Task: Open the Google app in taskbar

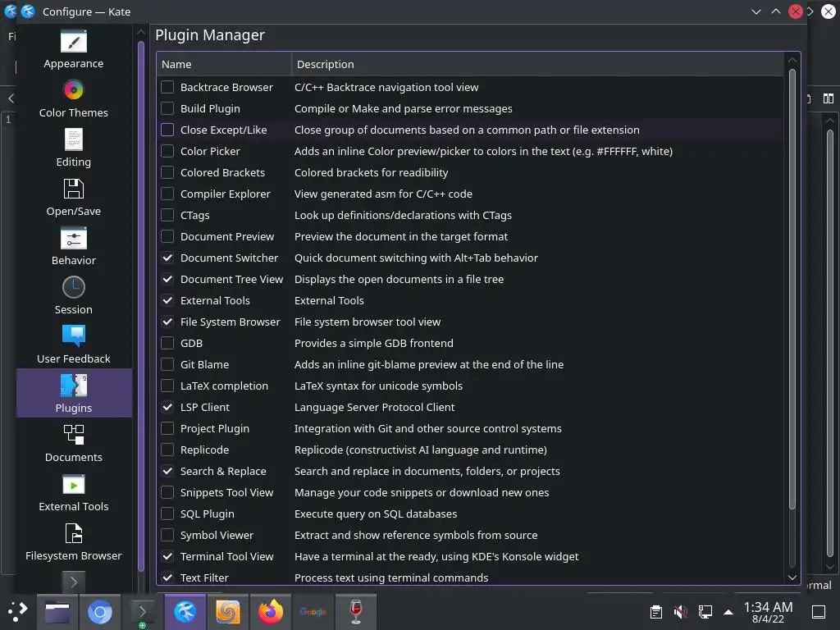Action: [x=313, y=612]
